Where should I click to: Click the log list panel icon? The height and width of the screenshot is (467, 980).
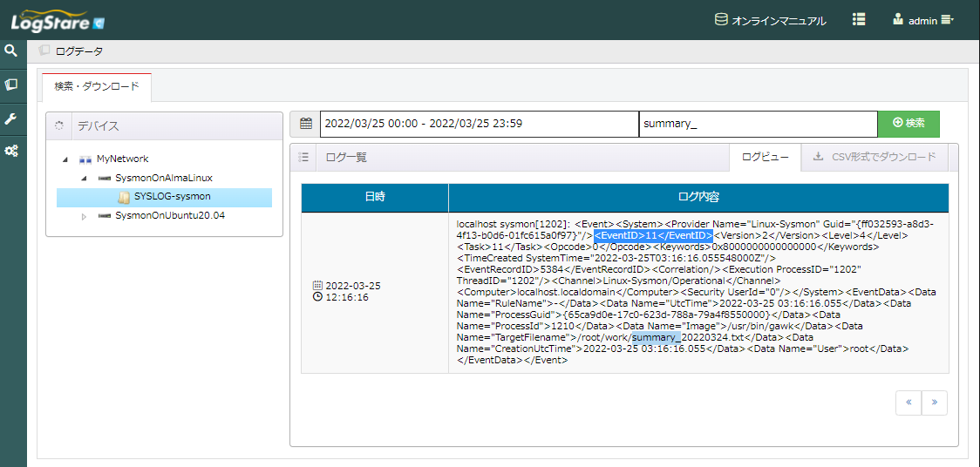point(303,158)
